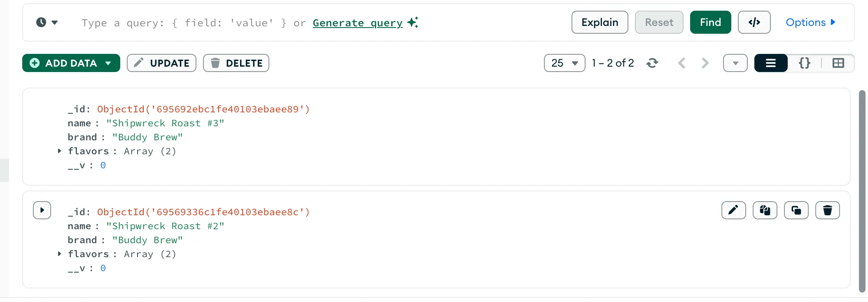
Task: Open the expand/collapse all documents dropdown
Action: click(735, 63)
